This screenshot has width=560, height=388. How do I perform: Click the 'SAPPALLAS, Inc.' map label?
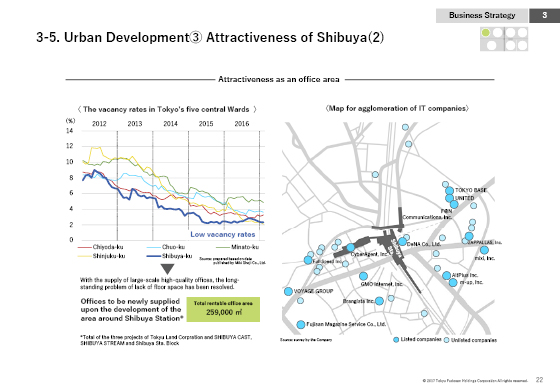pyautogui.click(x=484, y=242)
